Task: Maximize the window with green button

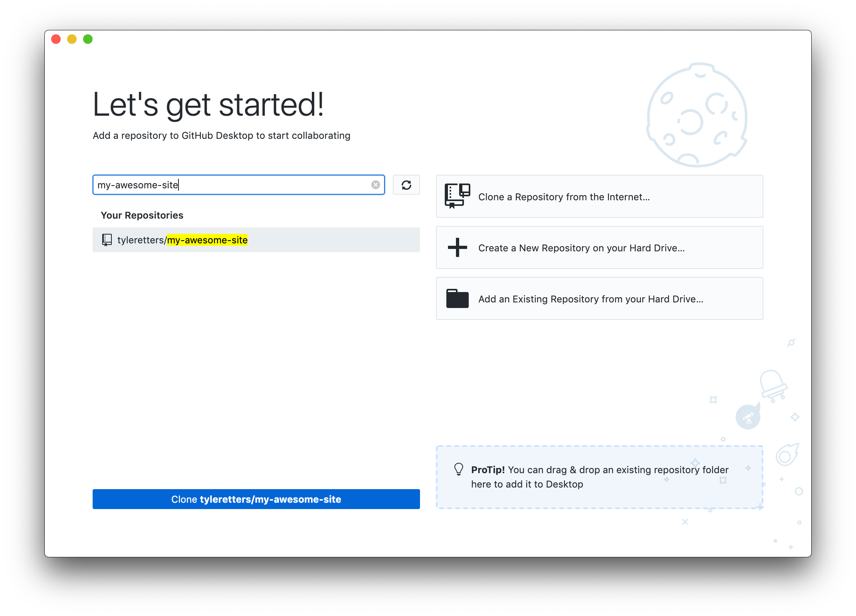Action: [x=88, y=39]
